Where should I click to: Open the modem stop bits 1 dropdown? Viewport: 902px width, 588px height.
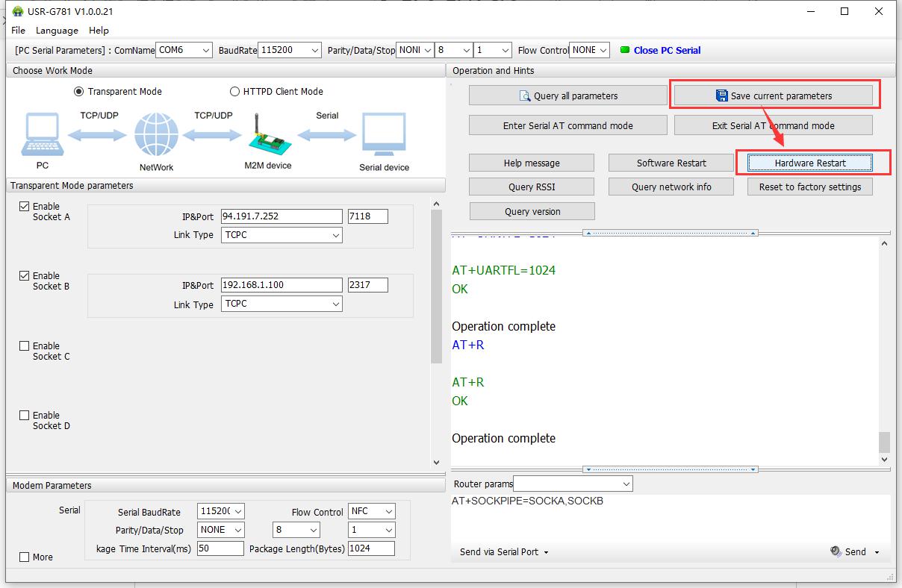[372, 529]
